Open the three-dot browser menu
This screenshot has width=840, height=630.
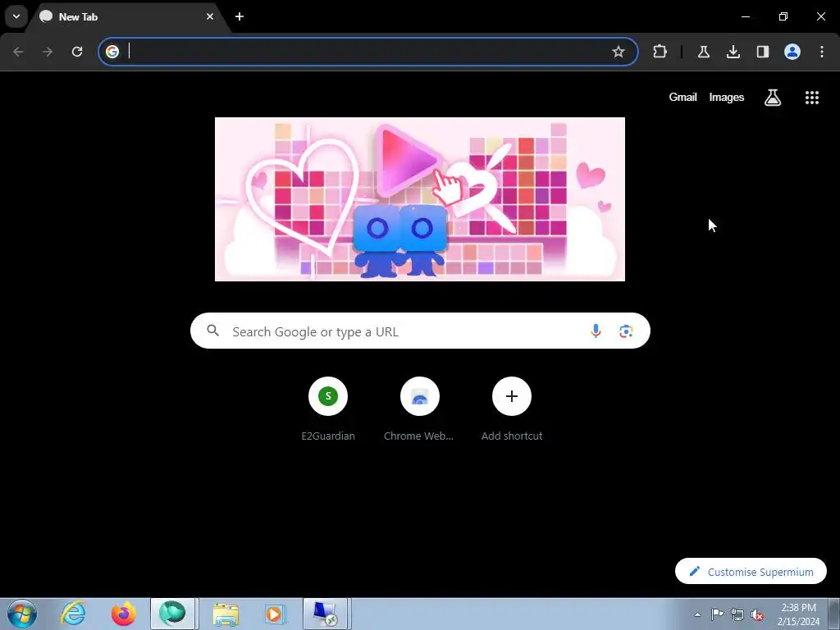(822, 52)
